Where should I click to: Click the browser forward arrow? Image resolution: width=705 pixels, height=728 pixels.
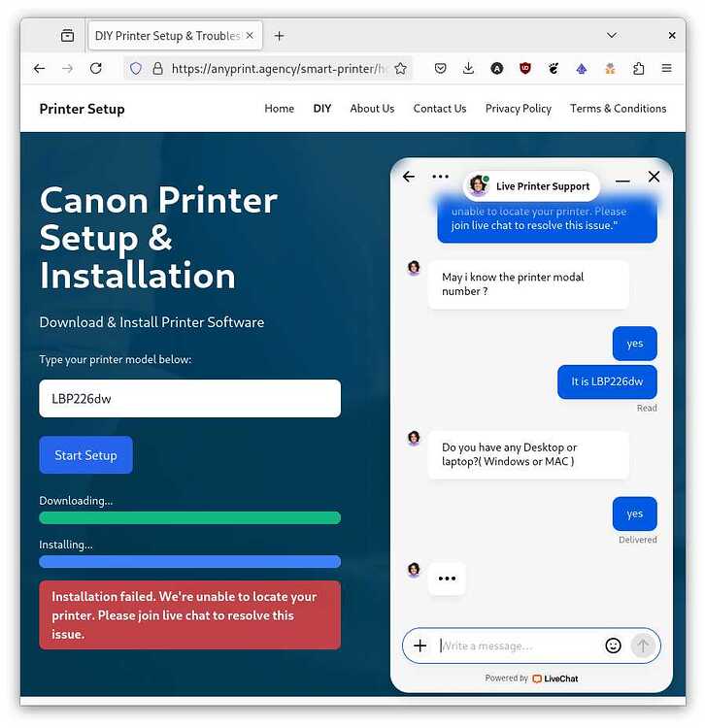[68, 69]
